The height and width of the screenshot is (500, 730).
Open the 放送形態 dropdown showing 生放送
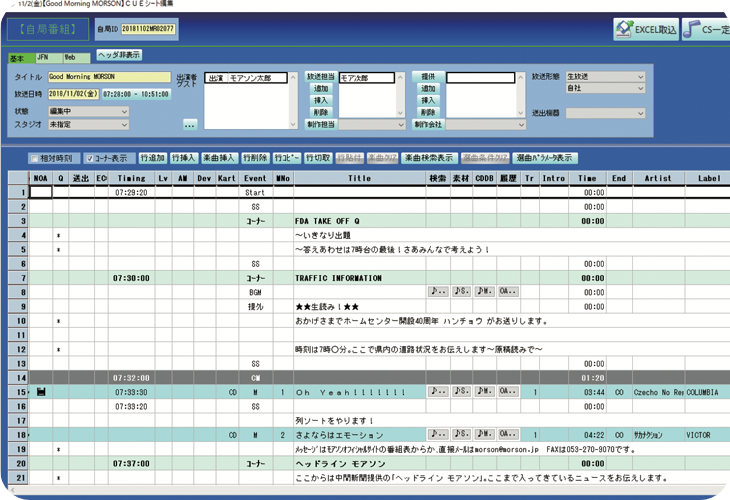pyautogui.click(x=605, y=76)
